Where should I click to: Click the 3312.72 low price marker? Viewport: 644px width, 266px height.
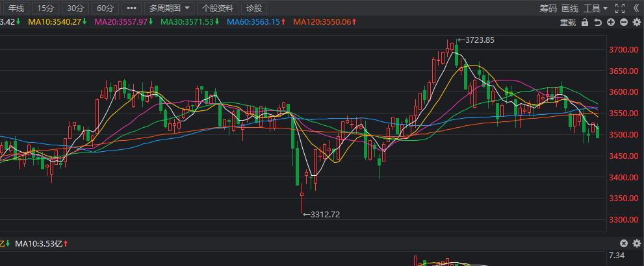point(321,214)
